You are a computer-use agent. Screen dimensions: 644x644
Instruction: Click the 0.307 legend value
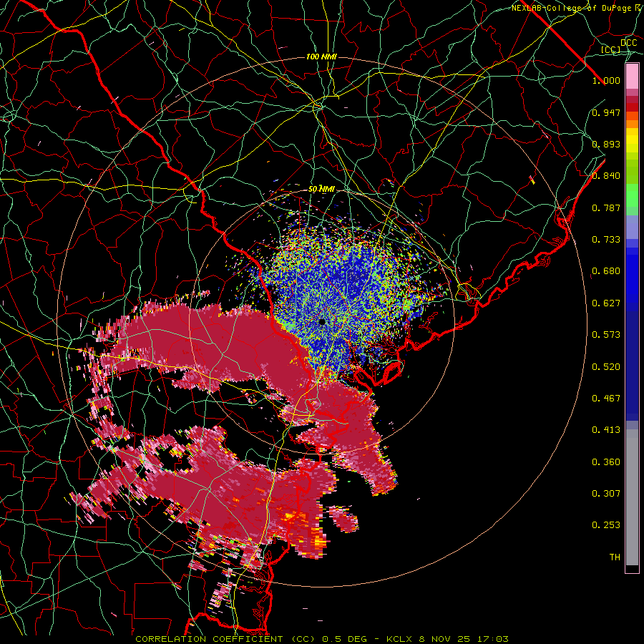606,494
